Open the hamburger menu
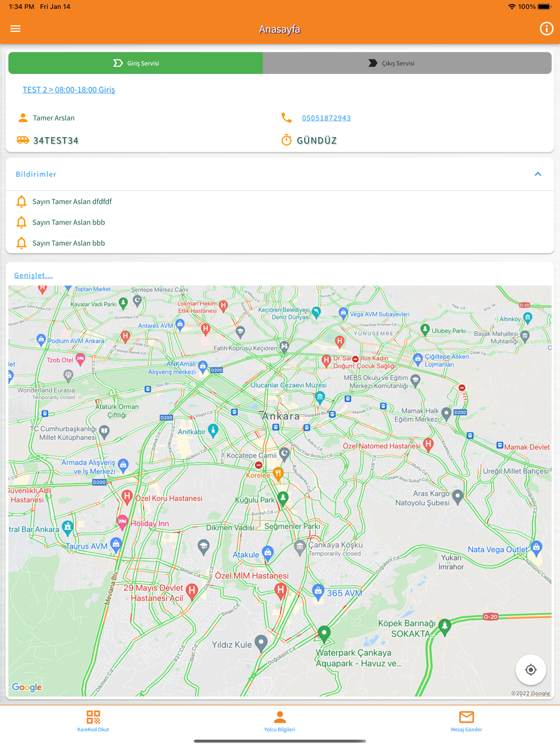560x747 pixels. [16, 29]
